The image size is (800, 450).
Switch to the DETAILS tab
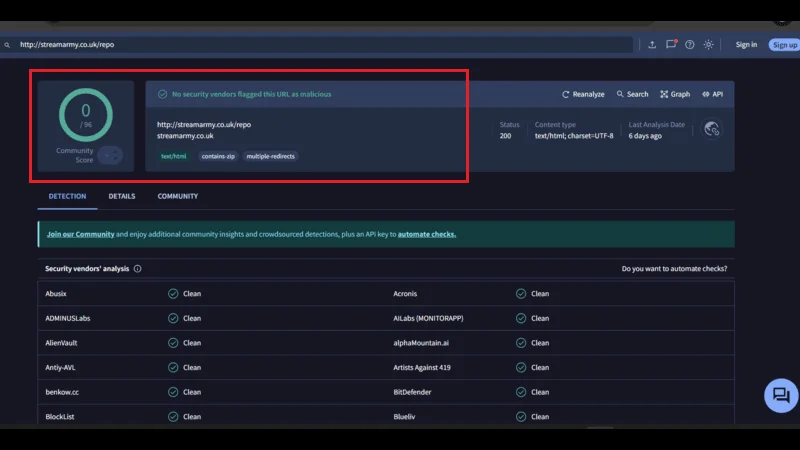pyautogui.click(x=122, y=196)
